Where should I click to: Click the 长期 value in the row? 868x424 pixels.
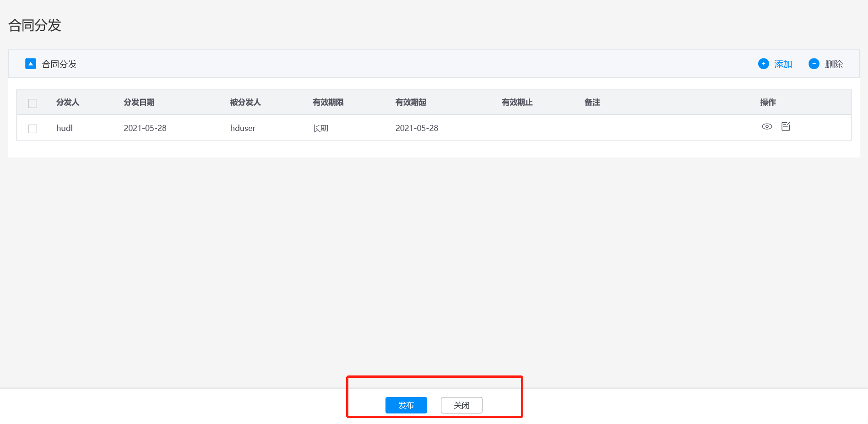click(320, 128)
